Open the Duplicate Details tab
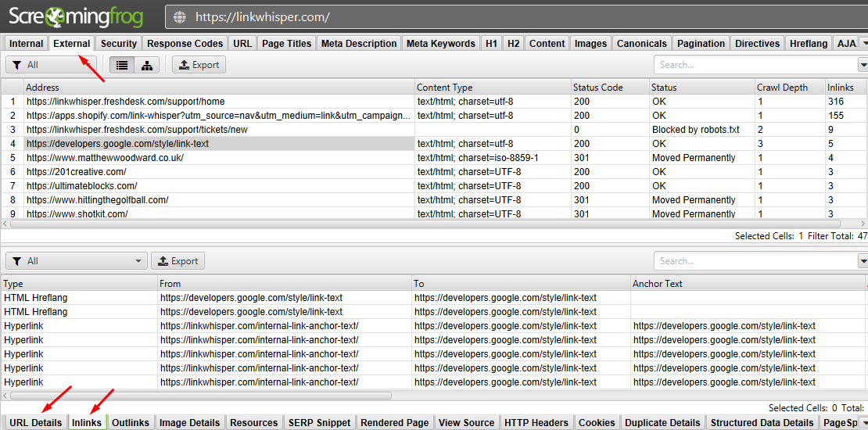This screenshot has height=430, width=868. click(663, 422)
